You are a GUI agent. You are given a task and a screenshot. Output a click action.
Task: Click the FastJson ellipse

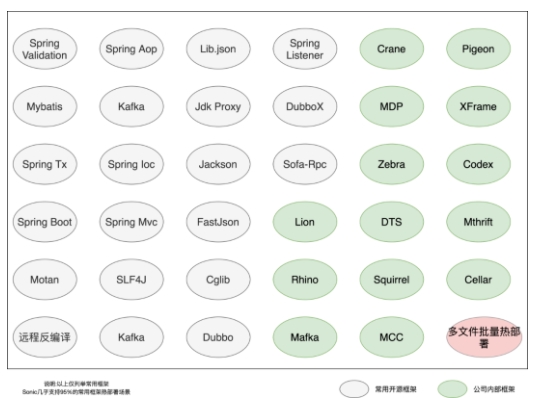(x=218, y=222)
